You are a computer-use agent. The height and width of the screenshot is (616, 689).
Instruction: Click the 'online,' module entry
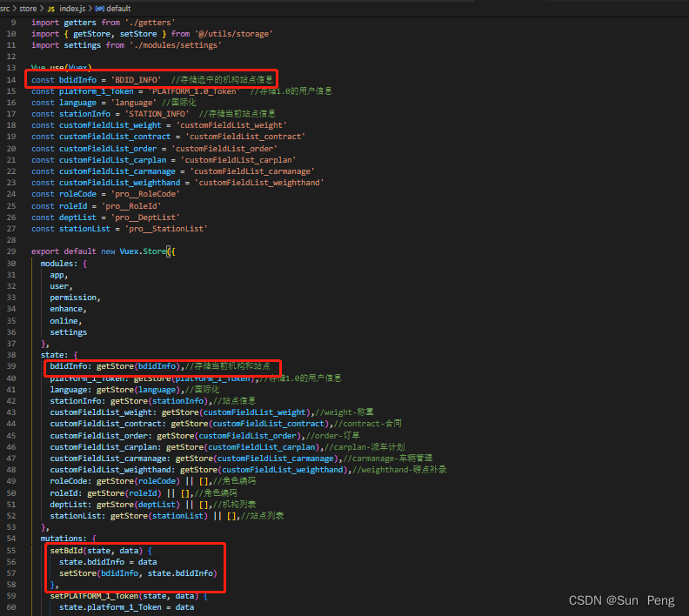[66, 321]
